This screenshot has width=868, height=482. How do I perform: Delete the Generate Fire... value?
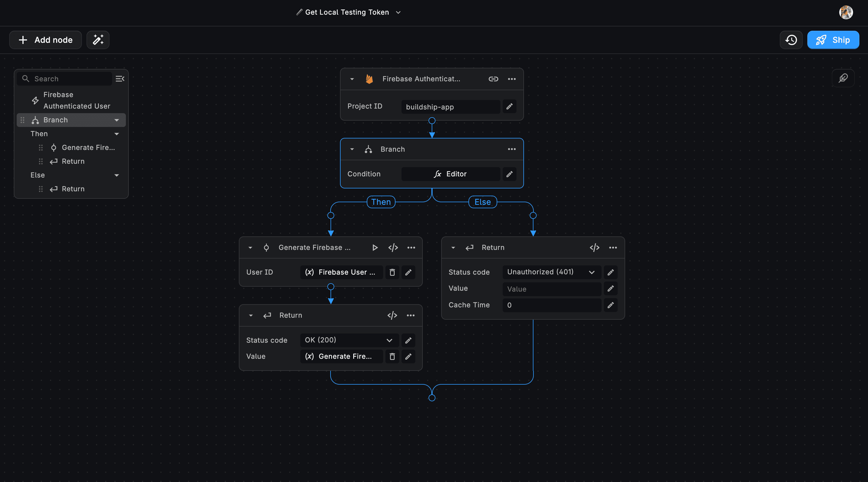392,356
